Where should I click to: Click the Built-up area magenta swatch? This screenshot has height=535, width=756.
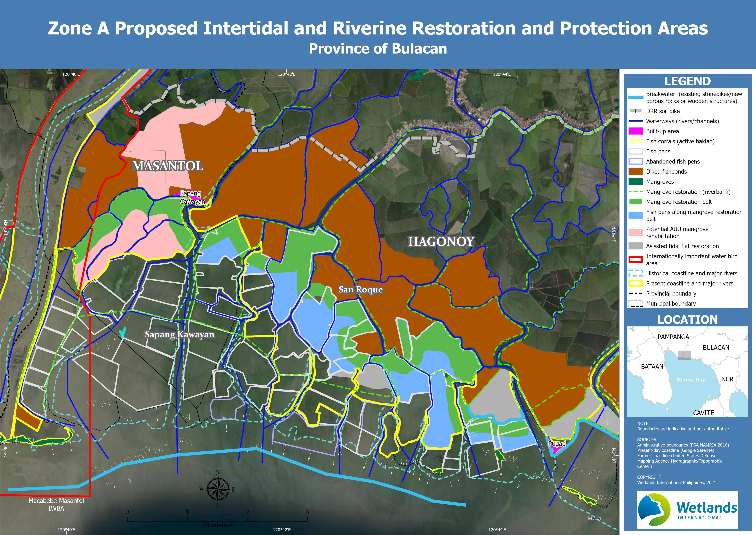pyautogui.click(x=635, y=131)
